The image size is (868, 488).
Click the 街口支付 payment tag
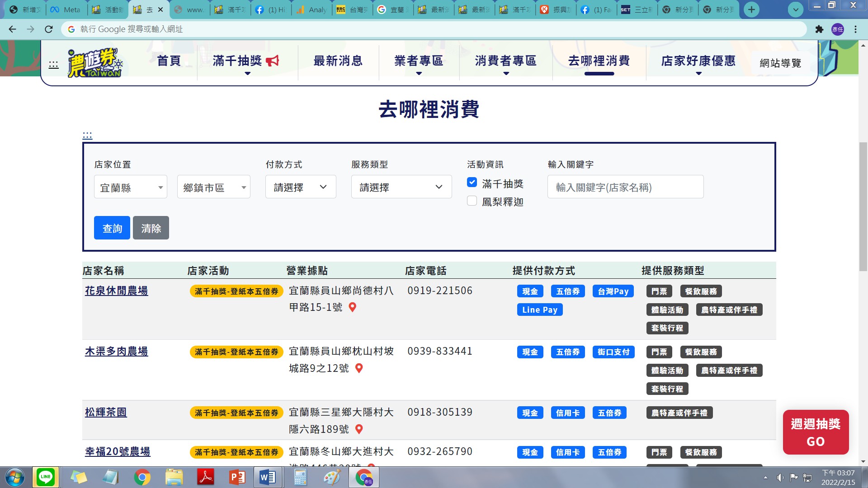[613, 352]
